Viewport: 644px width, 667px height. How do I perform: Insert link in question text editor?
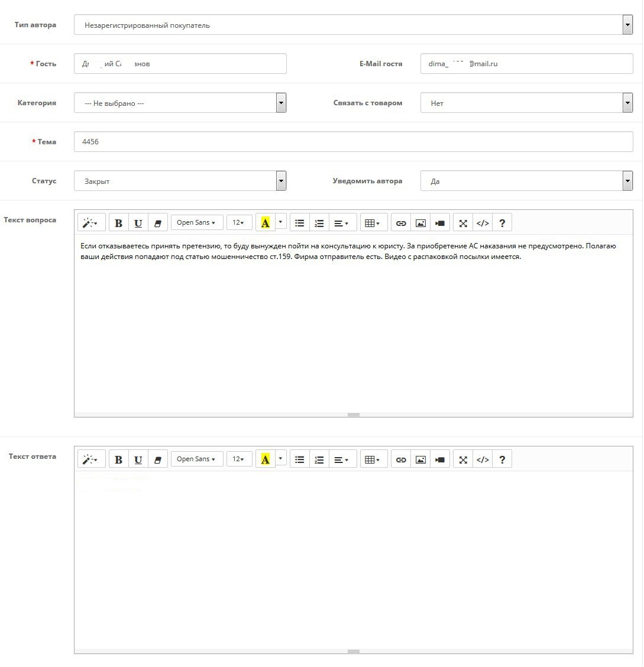pyautogui.click(x=401, y=223)
